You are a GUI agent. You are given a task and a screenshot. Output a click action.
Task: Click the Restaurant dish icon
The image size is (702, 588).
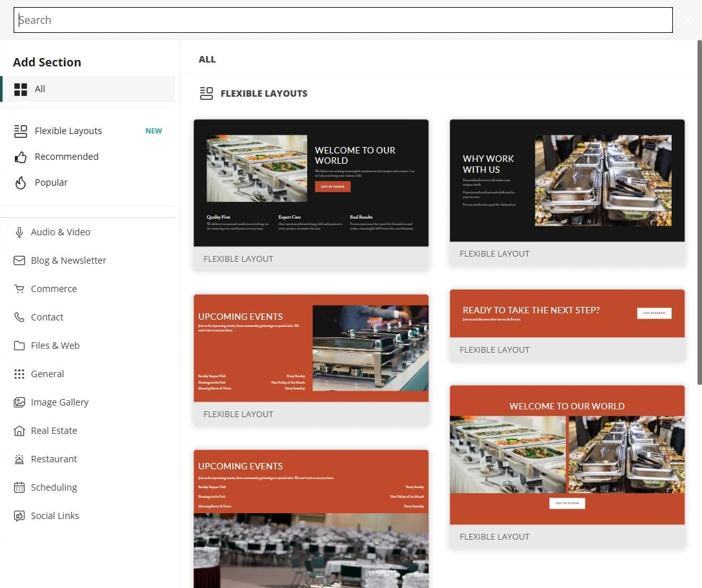point(19,459)
